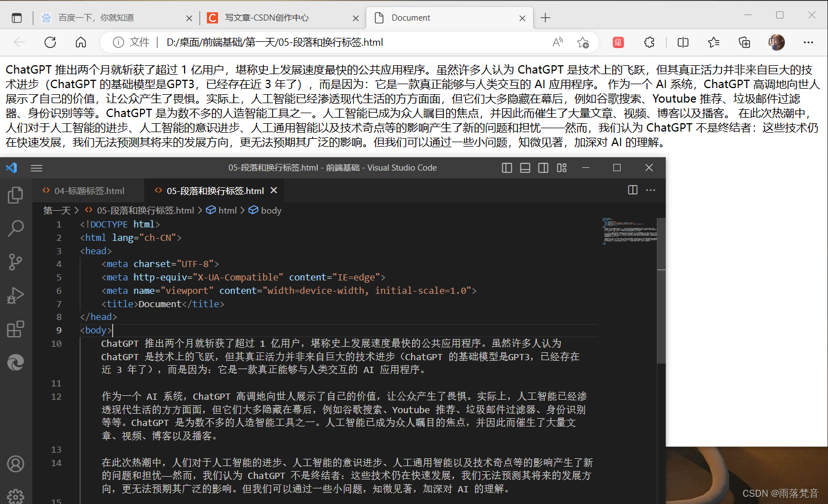Open a new browser tab

click(545, 18)
